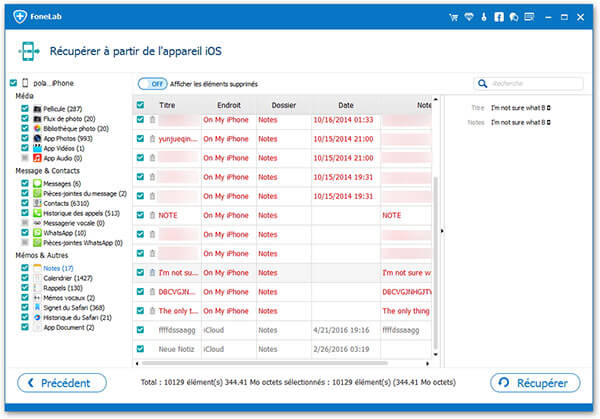This screenshot has height=419, width=600.
Task: Uncheck the Contacts (6310) checkbox
Action: 25,202
